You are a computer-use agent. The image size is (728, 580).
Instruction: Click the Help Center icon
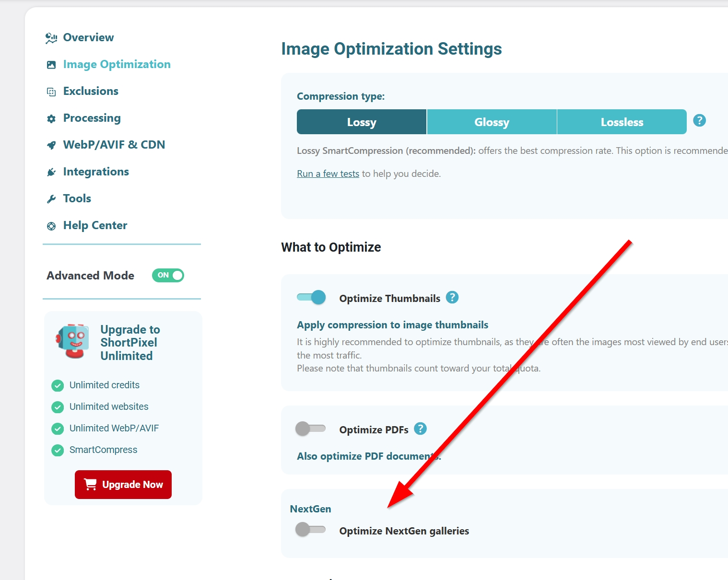tap(51, 225)
